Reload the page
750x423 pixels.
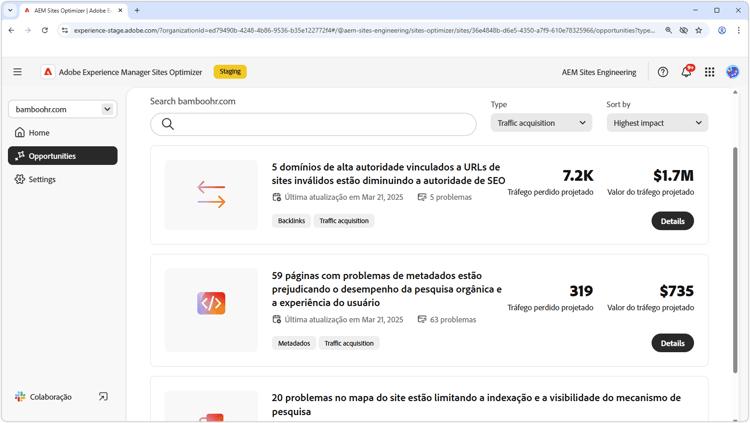44,30
